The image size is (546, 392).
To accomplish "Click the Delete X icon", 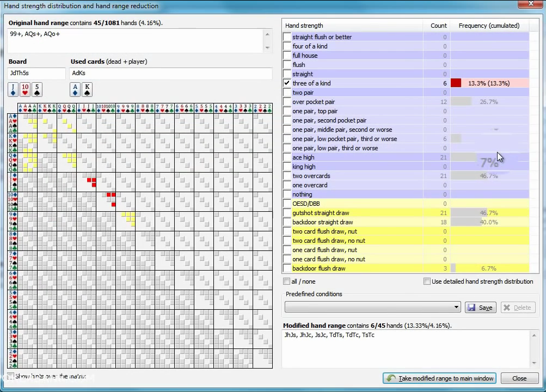I will coord(507,308).
